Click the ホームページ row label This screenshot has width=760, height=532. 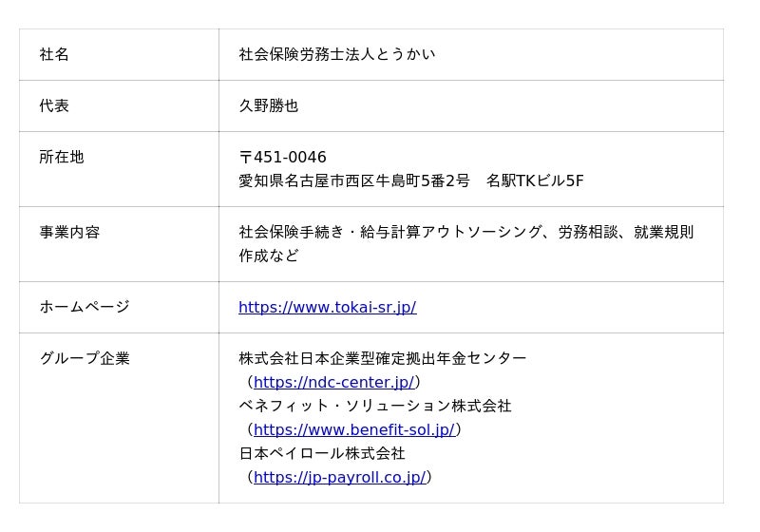84,307
